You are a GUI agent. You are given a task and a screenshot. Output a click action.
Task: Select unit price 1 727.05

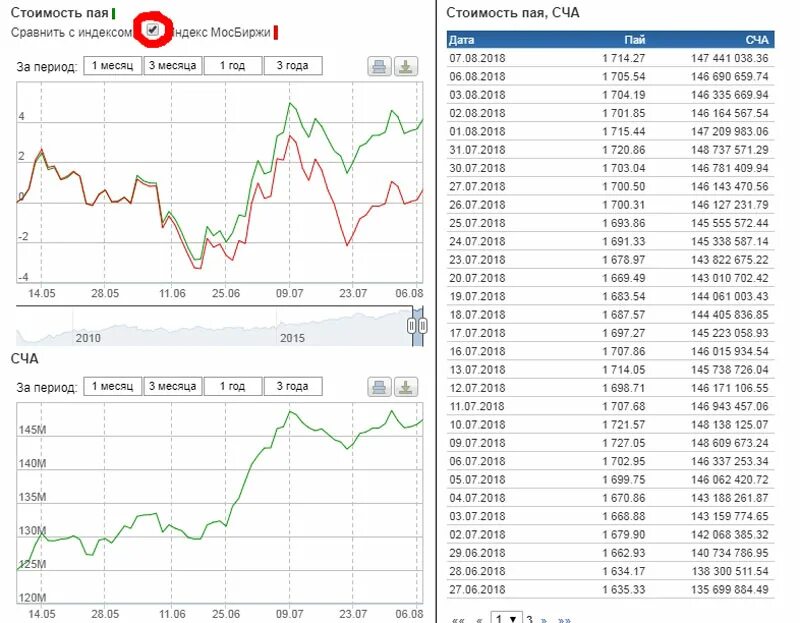click(x=623, y=443)
